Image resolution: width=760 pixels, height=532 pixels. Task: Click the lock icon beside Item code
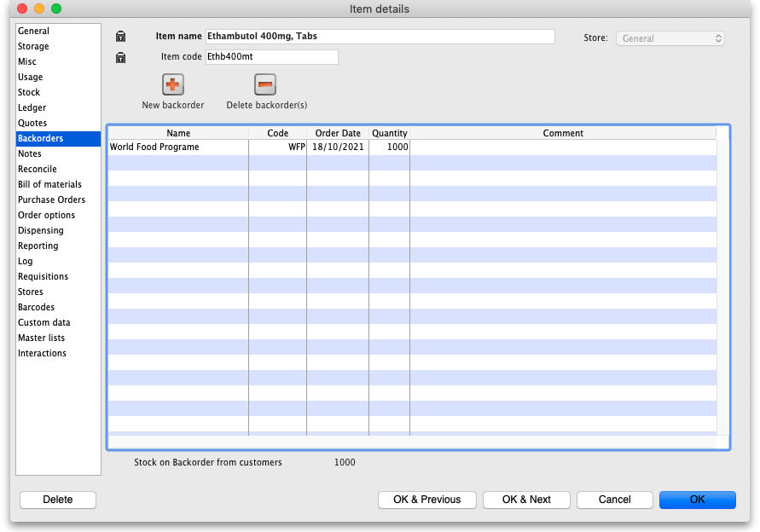120,57
